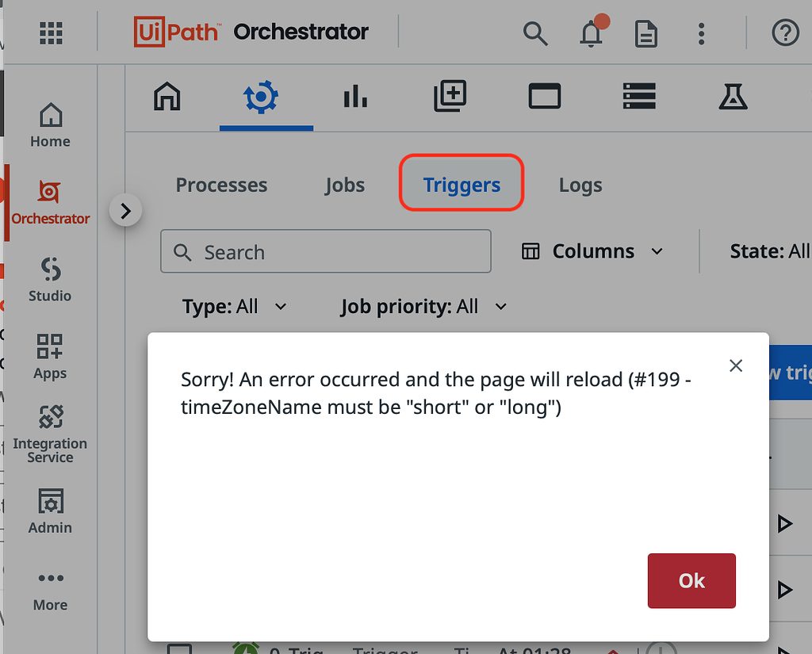Open the Type: All filter
The height and width of the screenshot is (654, 812).
click(234, 307)
